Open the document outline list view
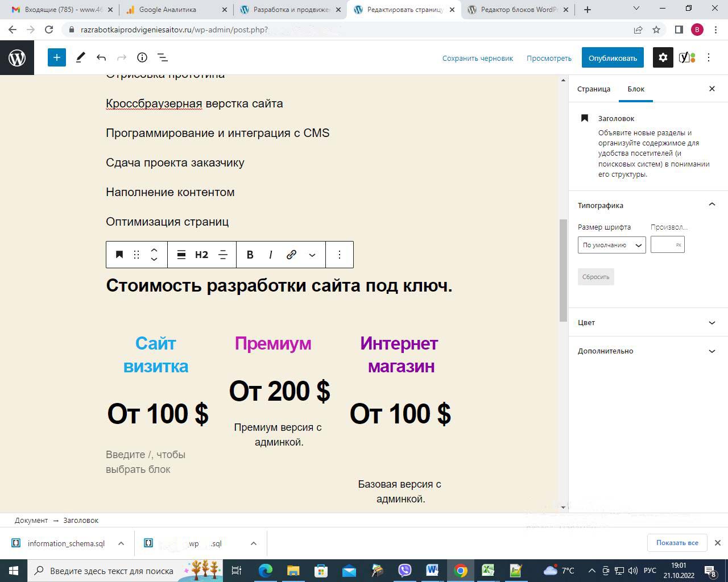 (x=163, y=57)
